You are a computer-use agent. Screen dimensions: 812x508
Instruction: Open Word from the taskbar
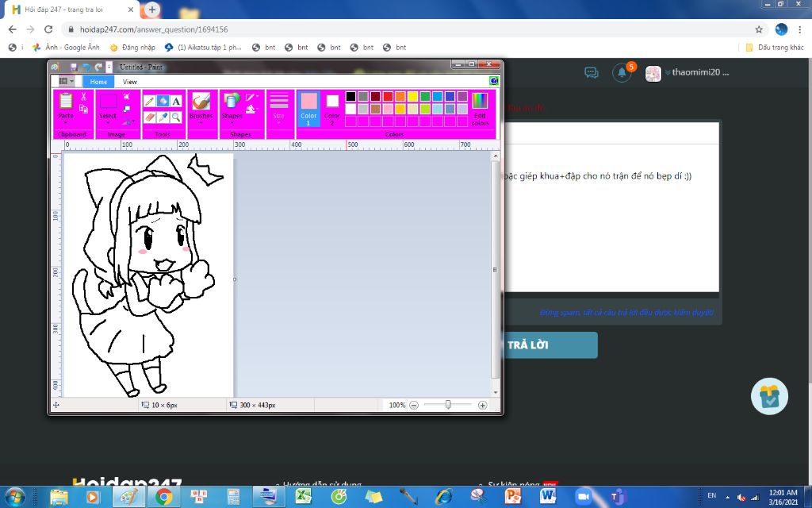547,497
